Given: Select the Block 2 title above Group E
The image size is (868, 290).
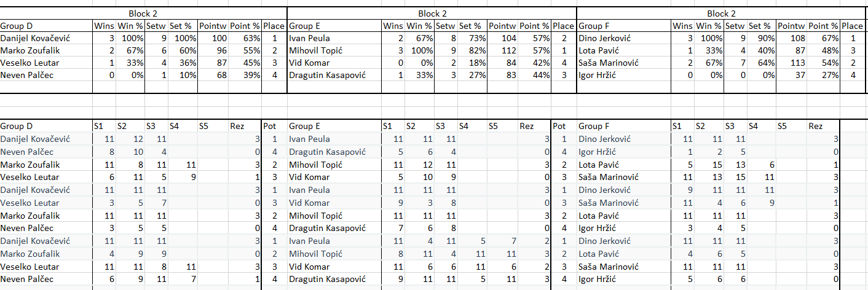Looking at the screenshot, I should tap(432, 14).
